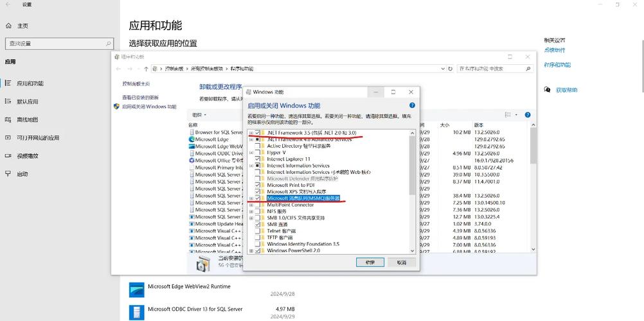Expand the SMB 1.0/CIFS 文件共享支持 node
644x321 pixels.
[251, 218]
